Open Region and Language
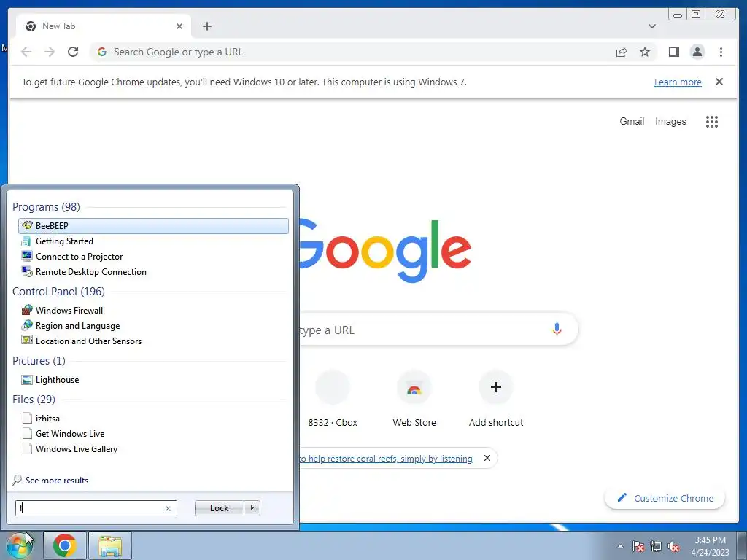747x560 pixels. [x=153, y=326]
